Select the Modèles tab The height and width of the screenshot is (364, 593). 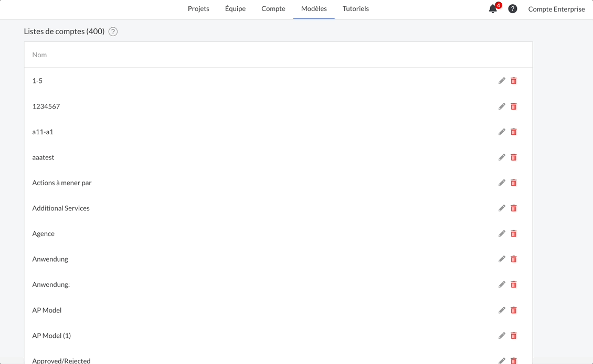[x=314, y=9]
